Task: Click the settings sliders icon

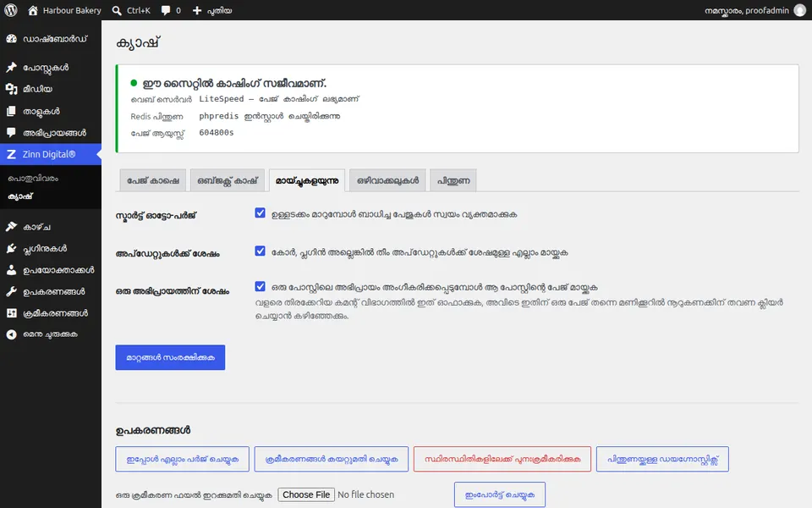Action: (11, 313)
